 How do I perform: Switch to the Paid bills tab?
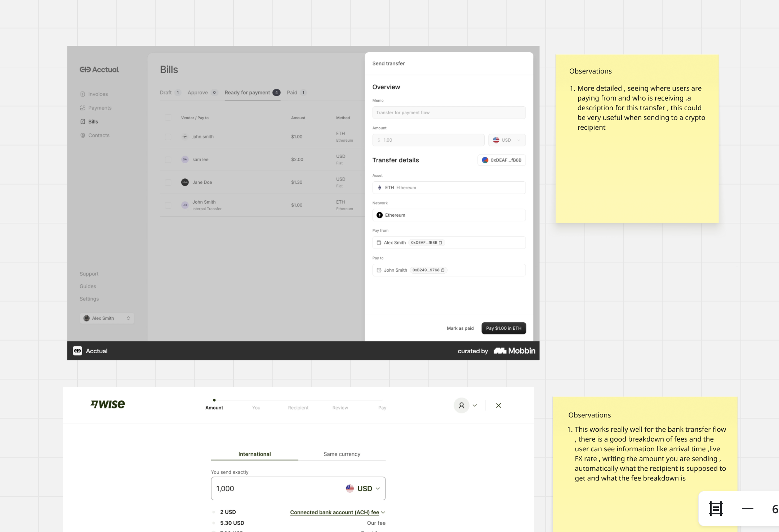tap(296, 93)
